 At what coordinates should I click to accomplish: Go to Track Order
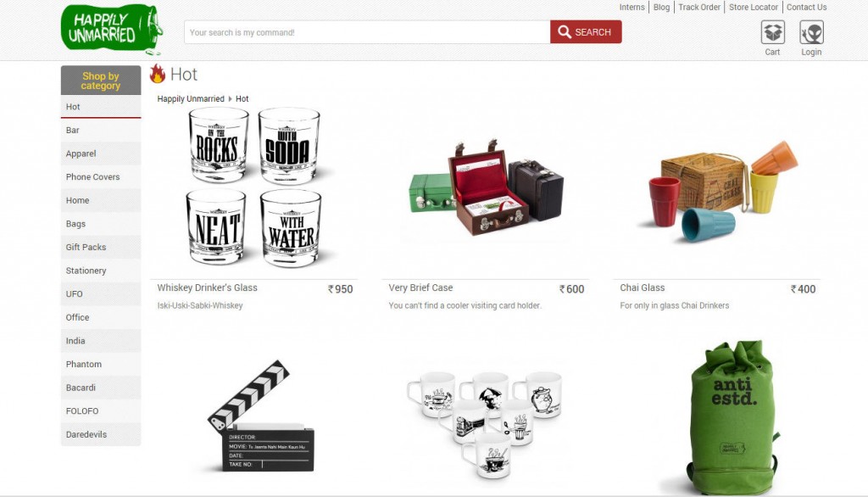[699, 7]
